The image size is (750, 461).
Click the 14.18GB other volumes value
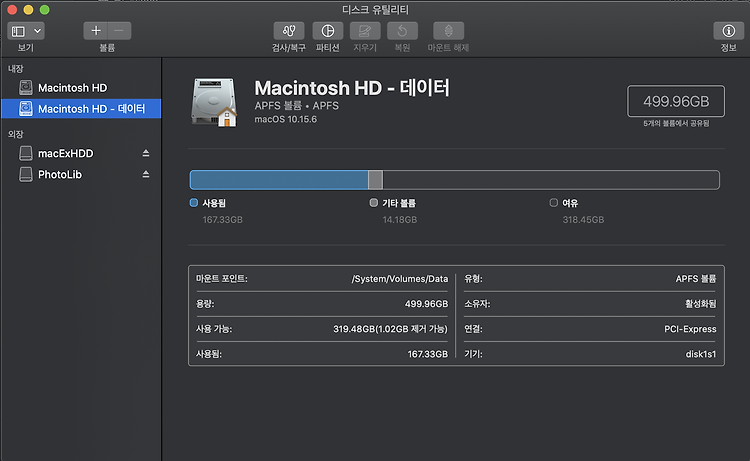coord(400,220)
